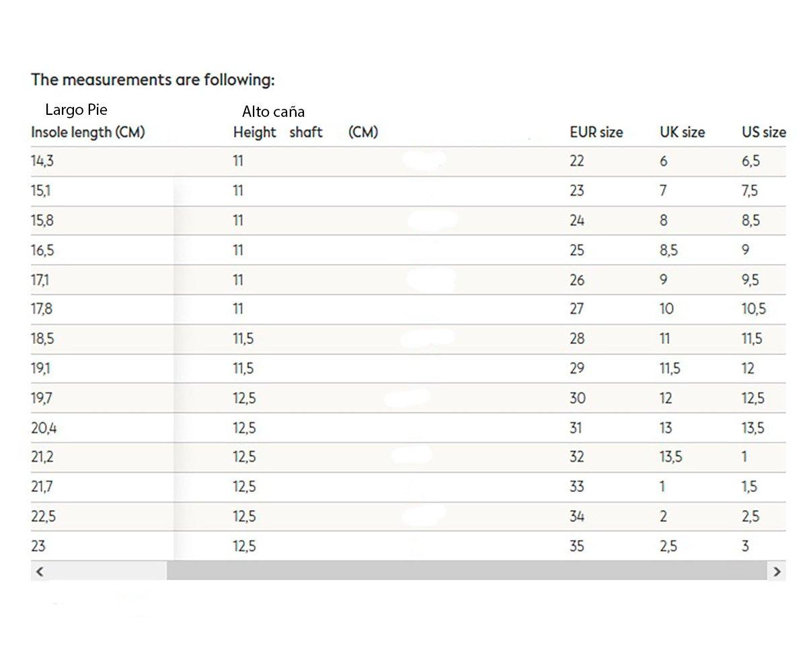This screenshot has width=807, height=672.
Task: Click the Alto caña label
Action: 274,112
